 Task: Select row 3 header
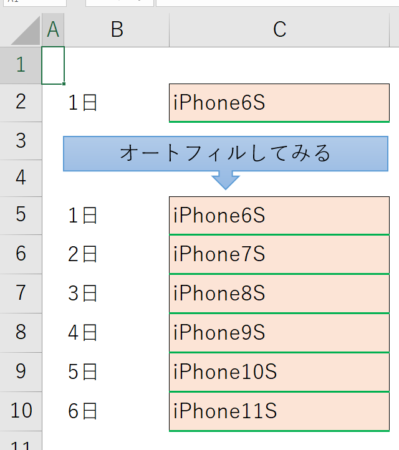(21, 141)
